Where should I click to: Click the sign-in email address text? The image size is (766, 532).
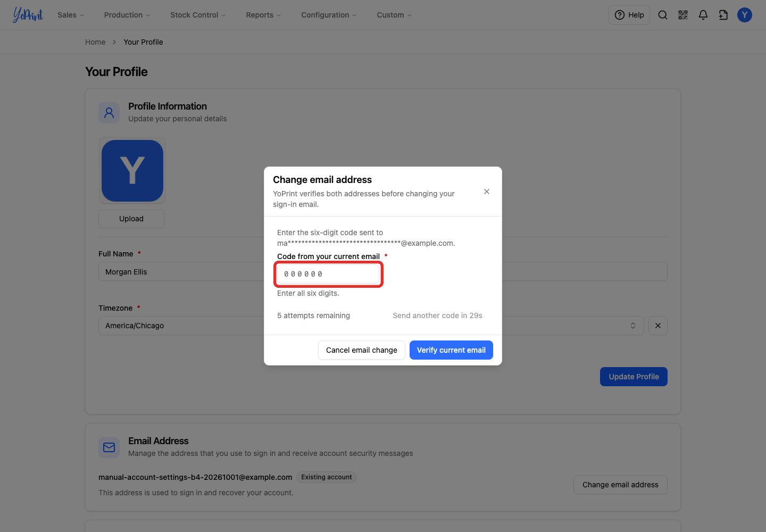195,477
